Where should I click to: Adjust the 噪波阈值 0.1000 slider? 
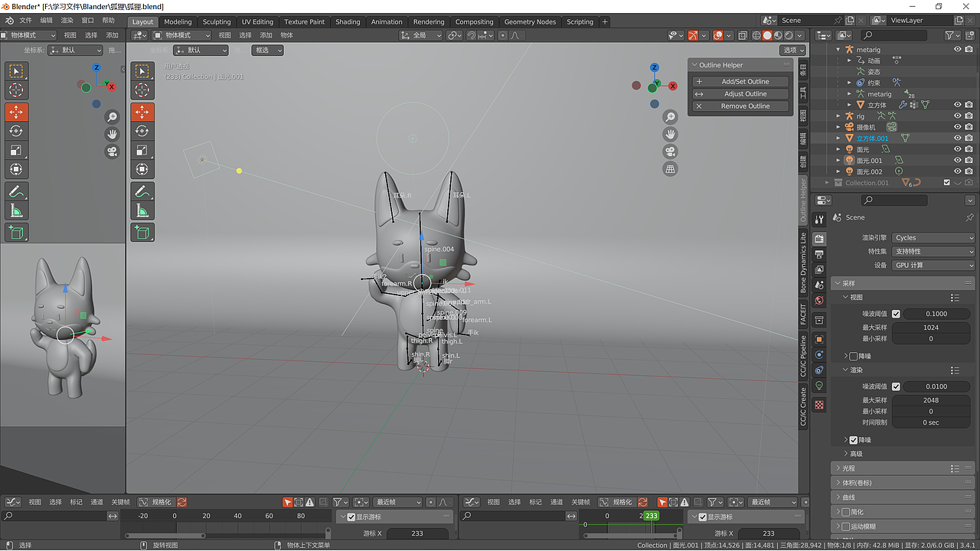pos(936,313)
